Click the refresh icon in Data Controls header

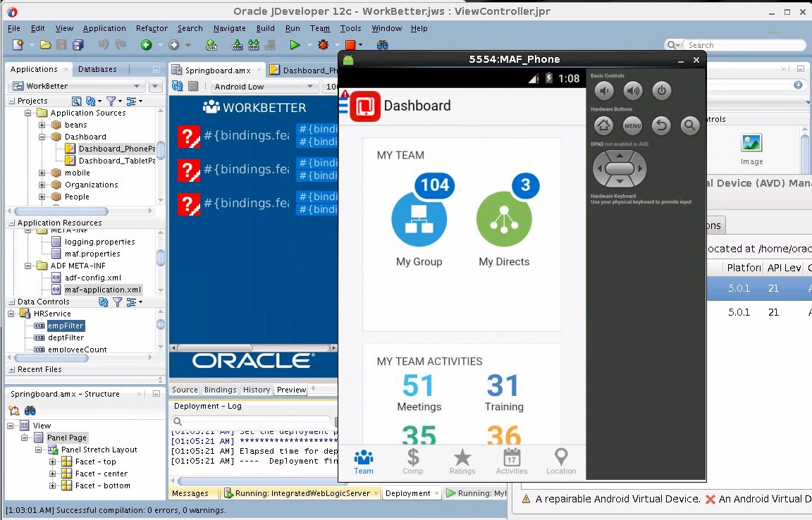tap(103, 302)
